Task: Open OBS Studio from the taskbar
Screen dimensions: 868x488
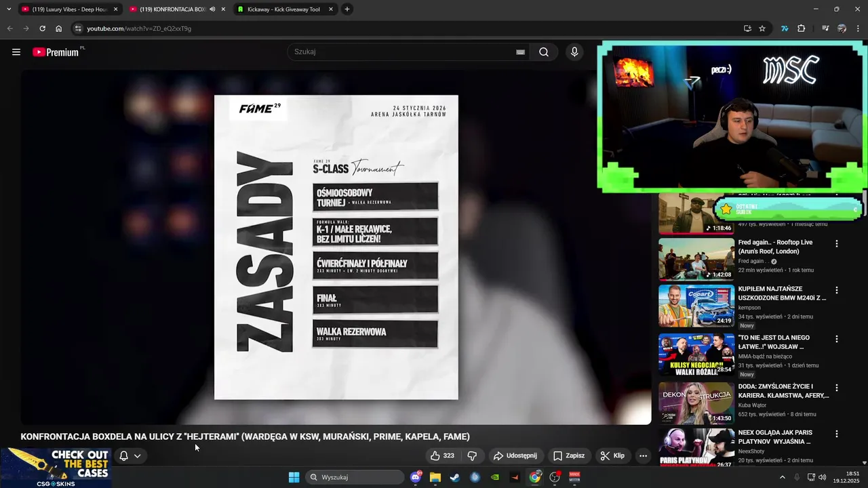Action: point(555,477)
